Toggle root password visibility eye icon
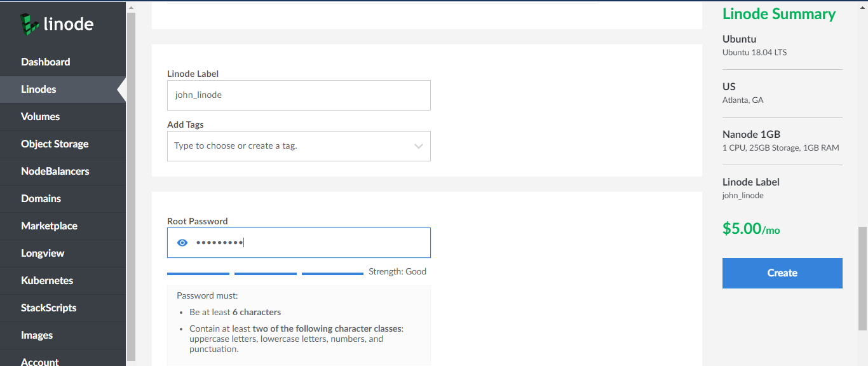The image size is (868, 366). (x=182, y=243)
